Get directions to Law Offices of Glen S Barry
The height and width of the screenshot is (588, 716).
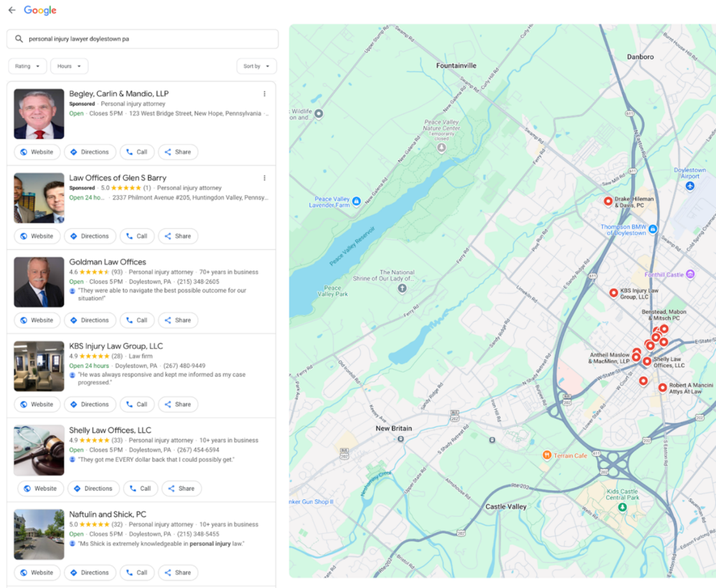pos(90,236)
